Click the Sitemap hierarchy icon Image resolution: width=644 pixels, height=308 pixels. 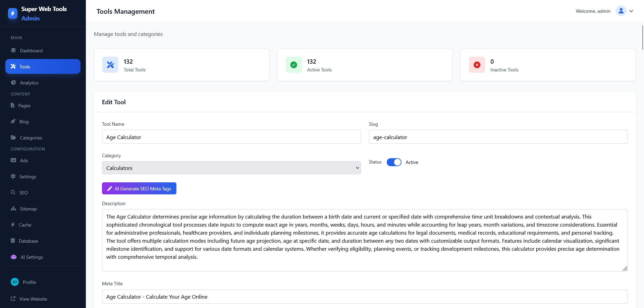pyautogui.click(x=13, y=209)
